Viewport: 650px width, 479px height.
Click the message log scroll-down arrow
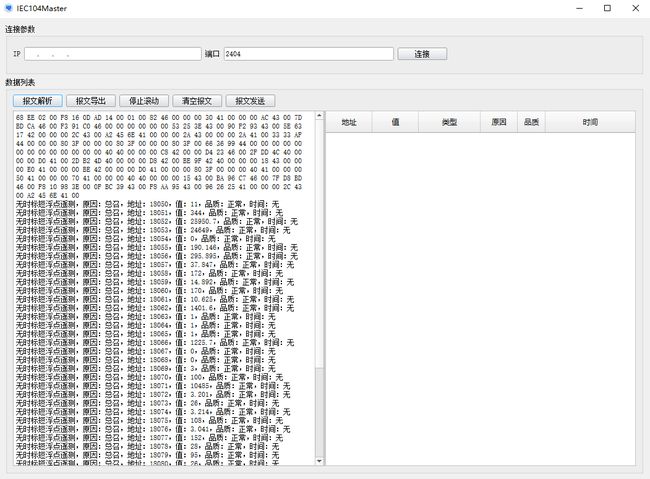coord(319,461)
